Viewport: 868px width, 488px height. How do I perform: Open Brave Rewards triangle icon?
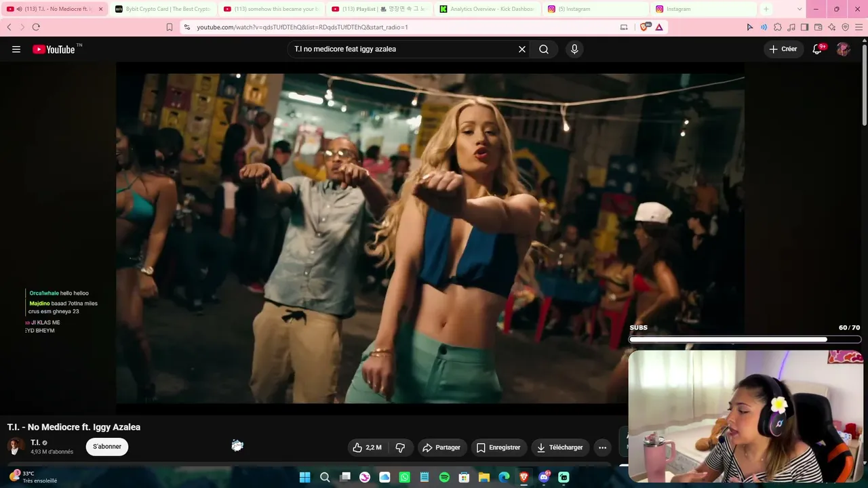click(659, 27)
